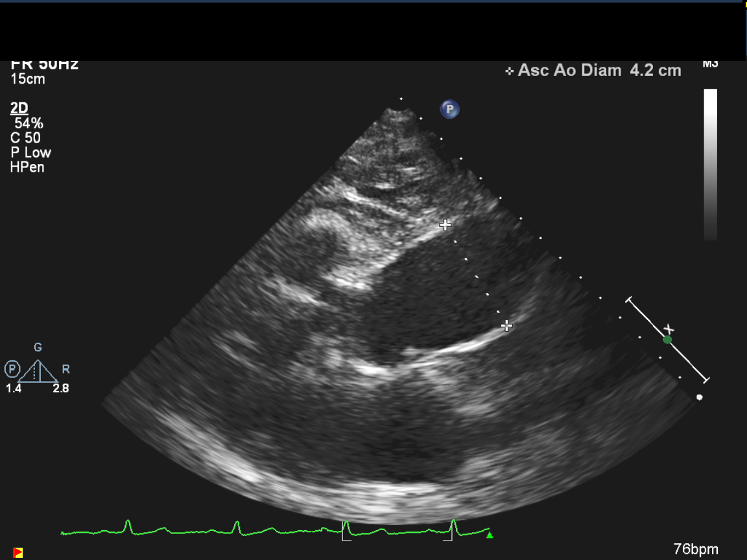Click the R label next to triangle
Viewport: 747px width, 560px height.
[x=65, y=369]
